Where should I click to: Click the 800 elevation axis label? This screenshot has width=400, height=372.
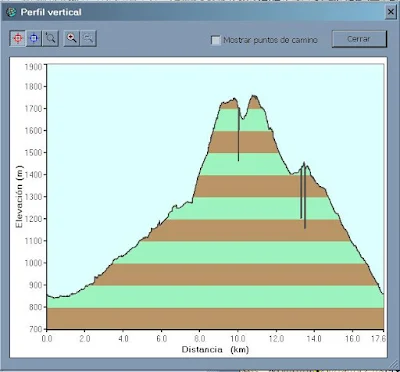[36, 307]
